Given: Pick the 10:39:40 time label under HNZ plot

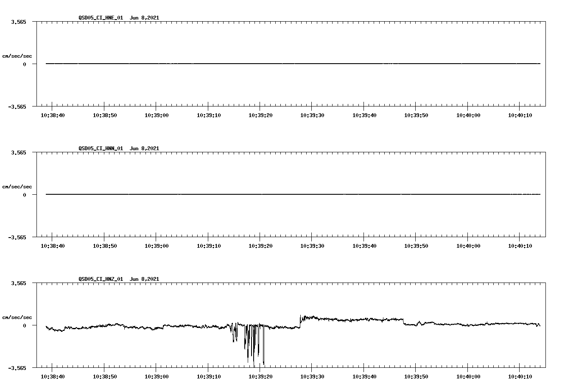Looking at the screenshot, I should [364, 377].
